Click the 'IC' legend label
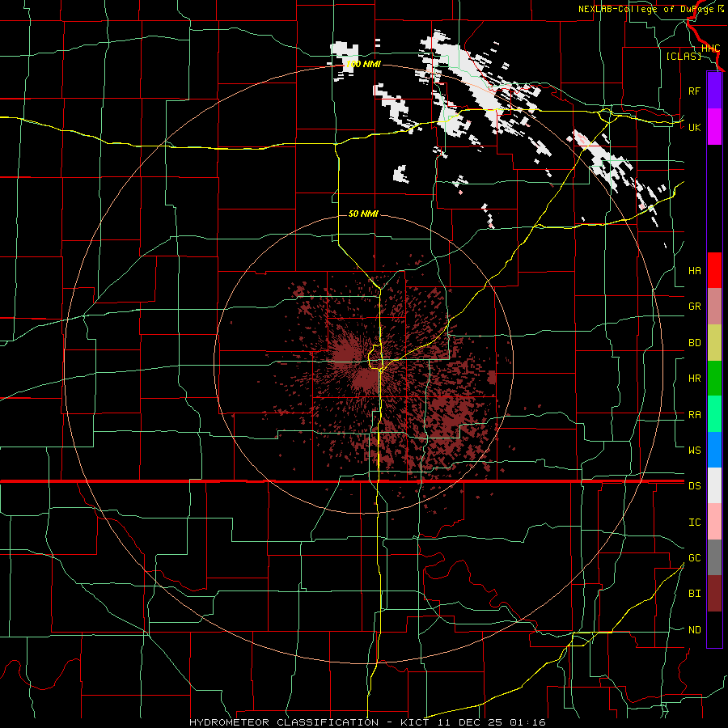Screen dimensions: 728x728 [x=694, y=523]
